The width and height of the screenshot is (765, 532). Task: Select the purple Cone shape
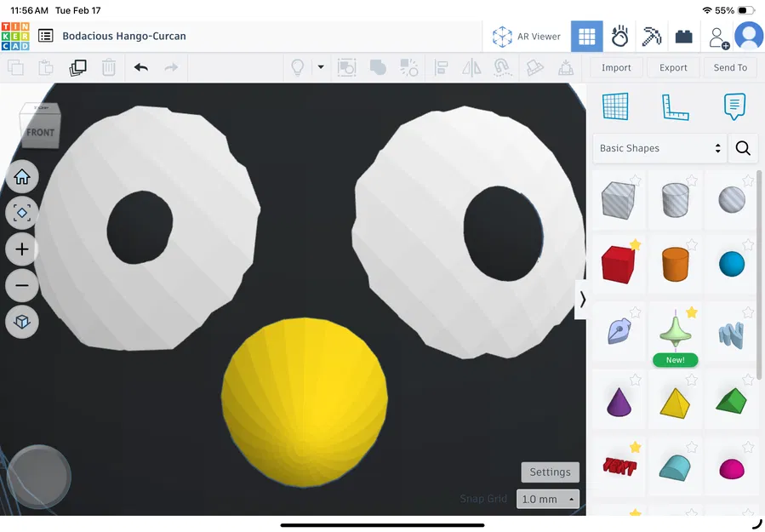point(619,402)
